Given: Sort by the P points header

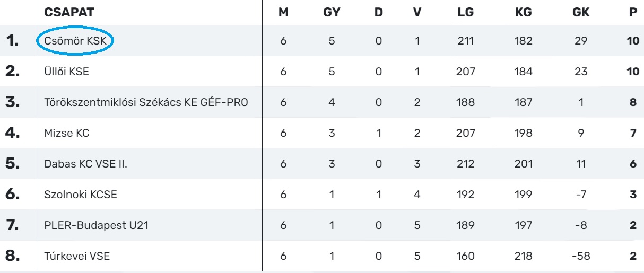Looking at the screenshot, I should point(632,13).
